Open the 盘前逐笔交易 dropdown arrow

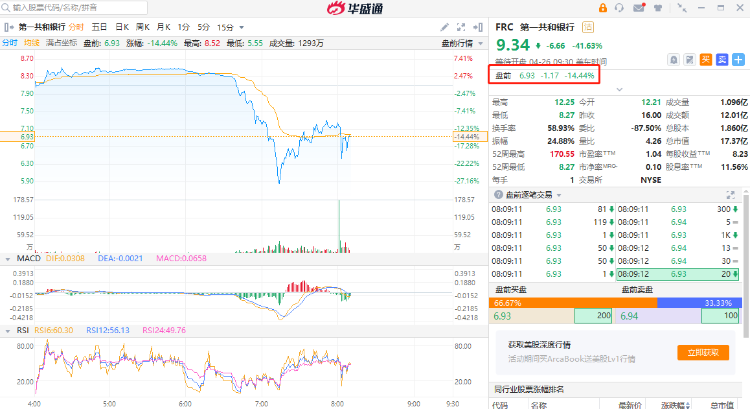point(559,195)
